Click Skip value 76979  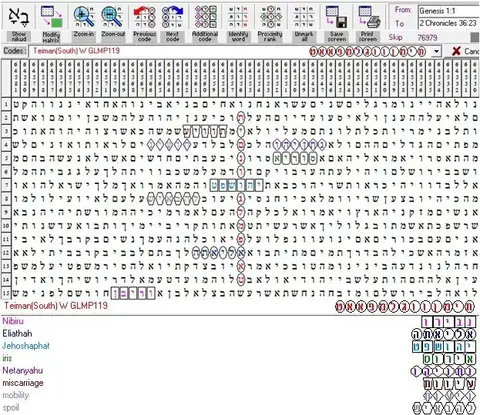[427, 37]
